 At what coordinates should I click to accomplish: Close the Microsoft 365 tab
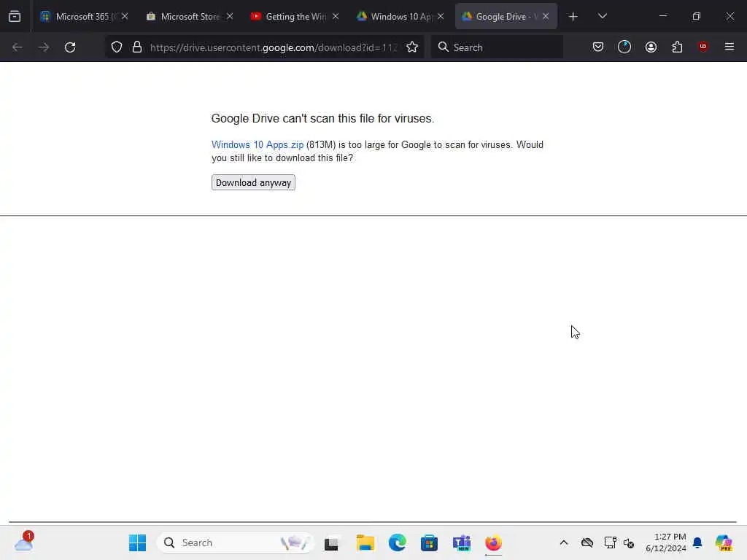click(x=125, y=16)
